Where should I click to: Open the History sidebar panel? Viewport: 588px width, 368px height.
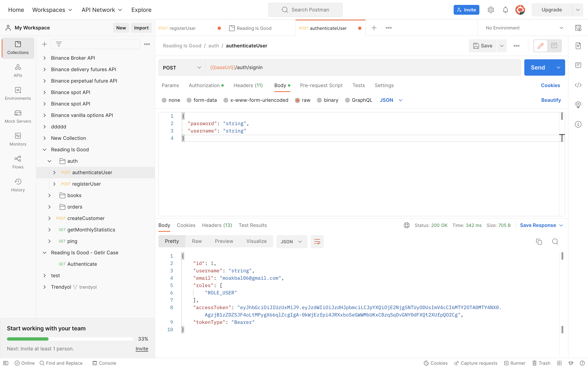[x=18, y=185]
